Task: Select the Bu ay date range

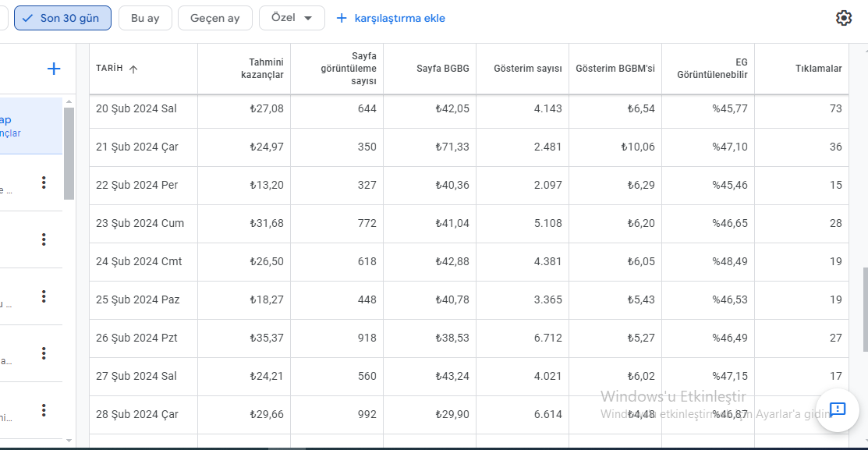Action: tap(145, 18)
